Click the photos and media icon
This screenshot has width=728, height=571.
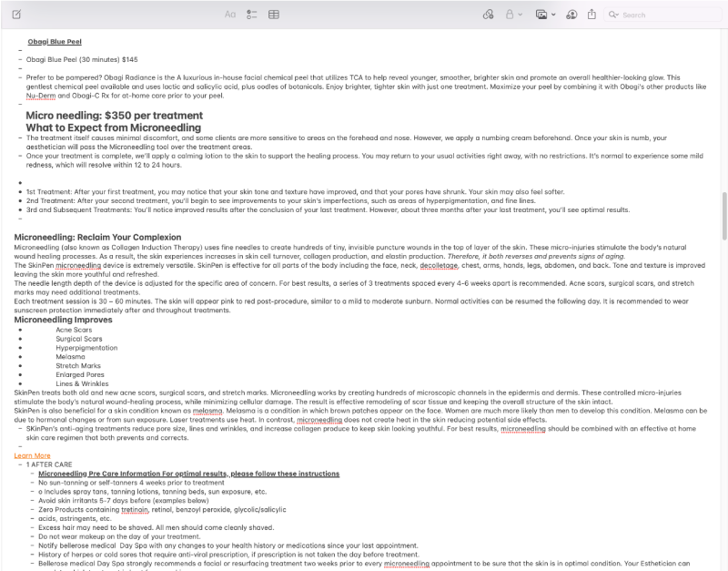[541, 15]
